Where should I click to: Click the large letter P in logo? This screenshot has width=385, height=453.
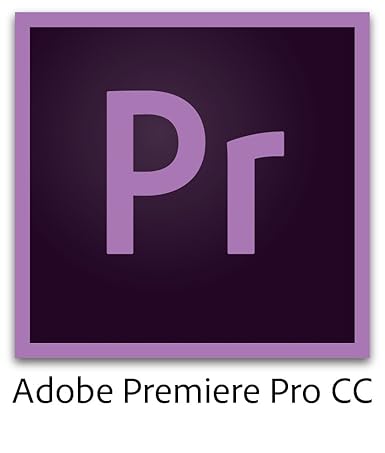tap(150, 172)
